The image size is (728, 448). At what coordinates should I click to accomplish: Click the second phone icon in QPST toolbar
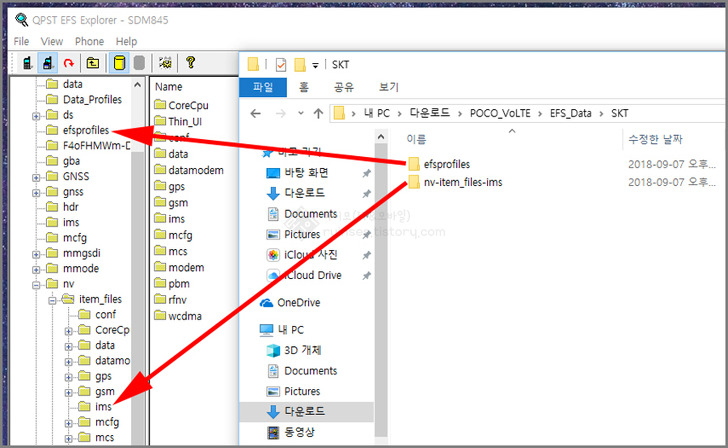click(47, 63)
